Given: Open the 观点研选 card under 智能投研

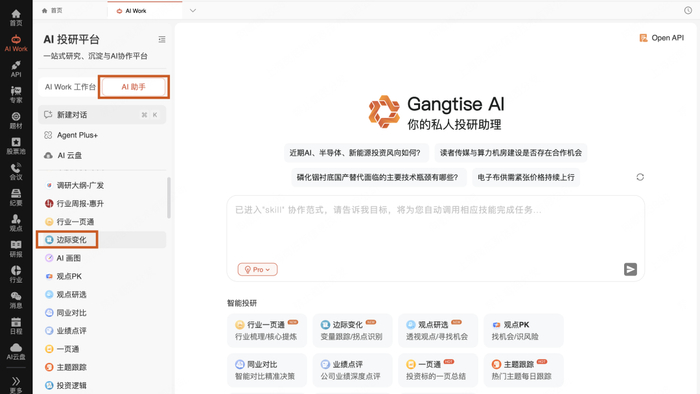Looking at the screenshot, I should 438,331.
